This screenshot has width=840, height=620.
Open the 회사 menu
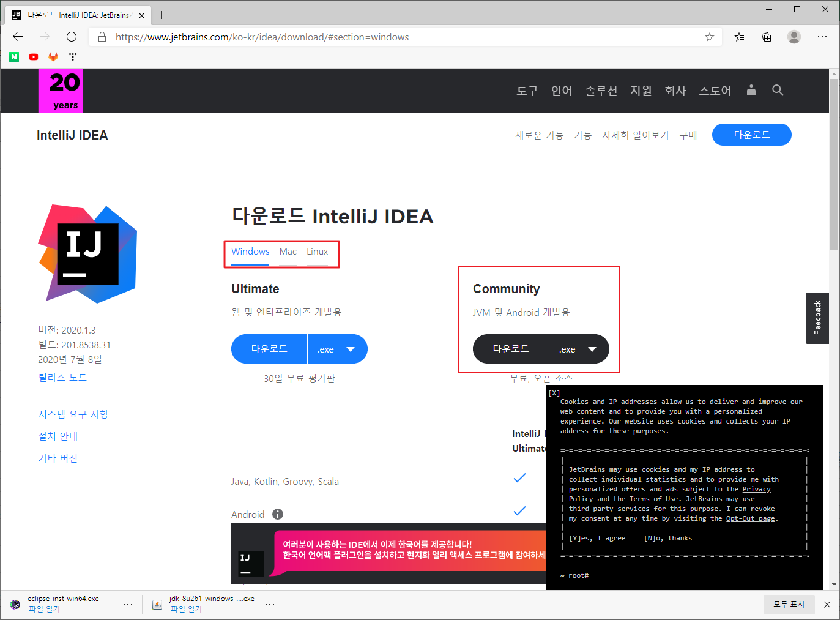point(675,91)
